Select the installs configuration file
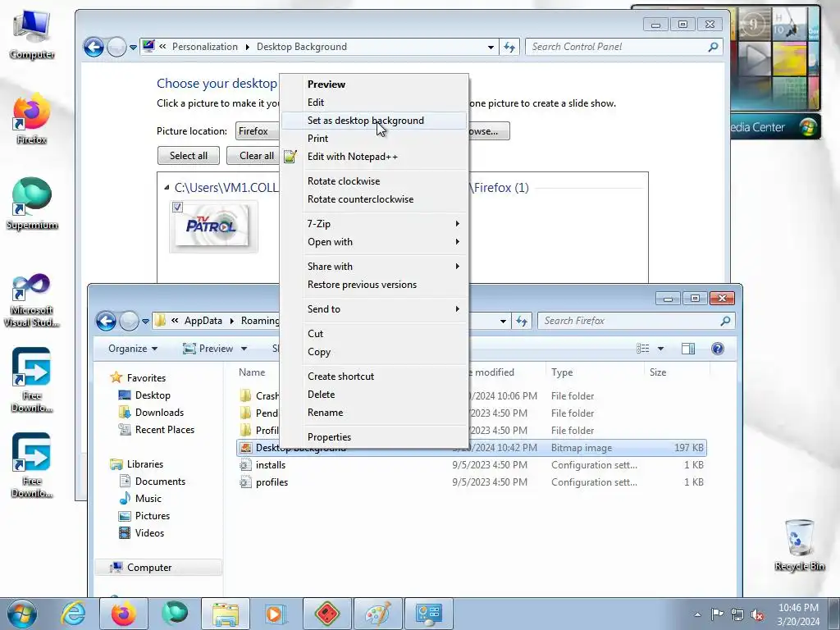The image size is (840, 630). 472,465
